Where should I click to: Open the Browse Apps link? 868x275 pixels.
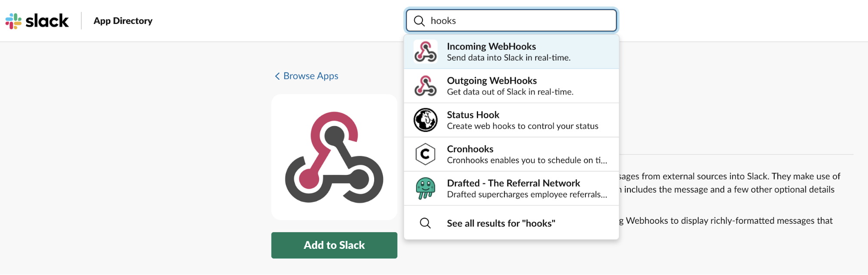pos(310,76)
